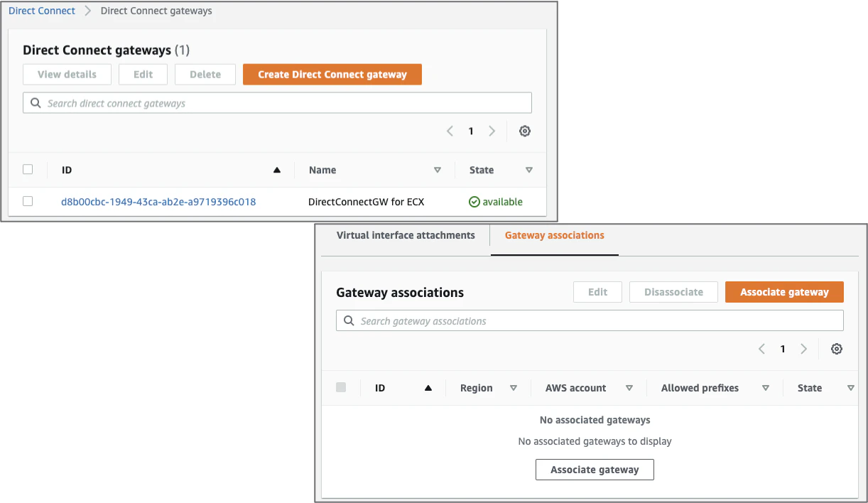Open gateway list preferences gear icon
The height and width of the screenshot is (503, 868).
point(525,131)
